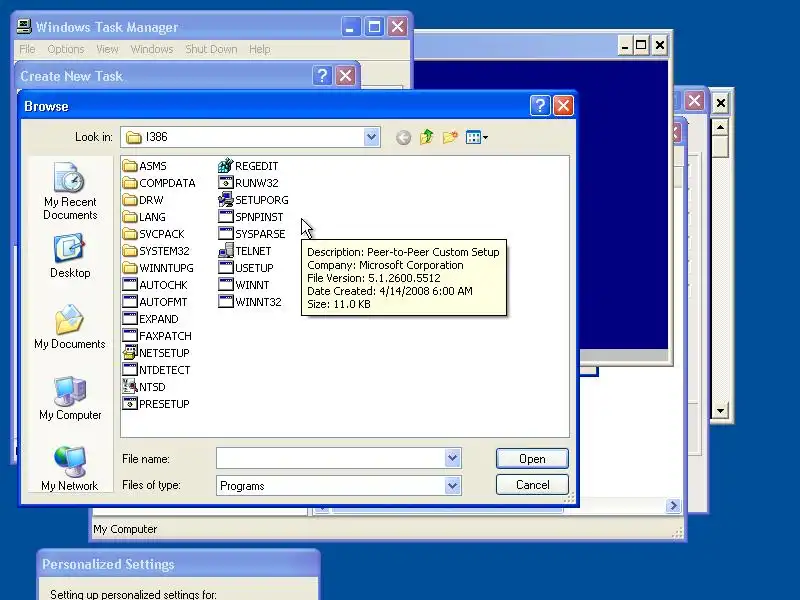Select the USETUP program
Viewport: 800px width, 600px height.
(246, 268)
